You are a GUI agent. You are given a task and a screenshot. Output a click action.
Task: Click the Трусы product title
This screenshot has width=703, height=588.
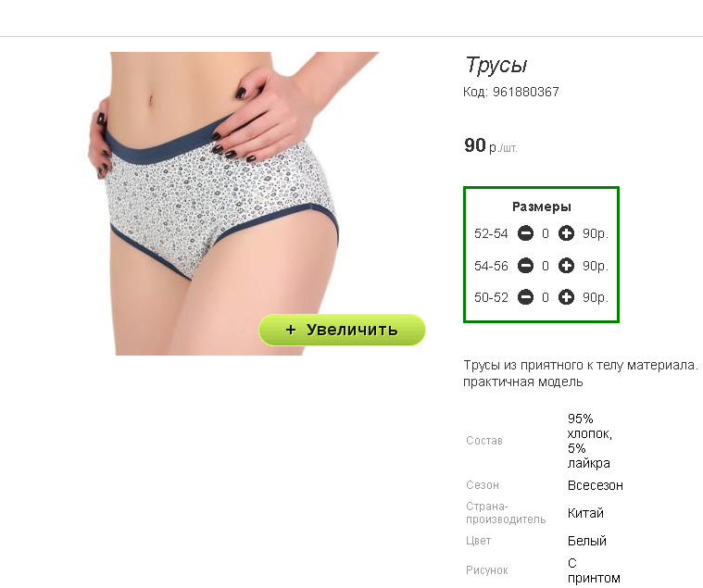[496, 65]
